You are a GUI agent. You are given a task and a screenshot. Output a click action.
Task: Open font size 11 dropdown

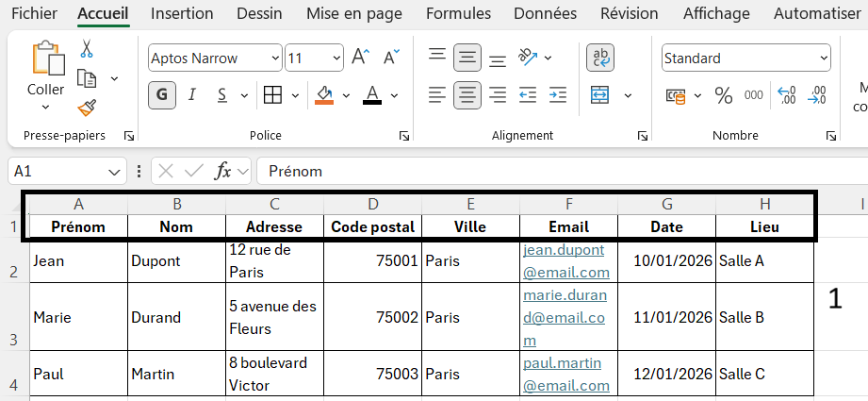337,58
